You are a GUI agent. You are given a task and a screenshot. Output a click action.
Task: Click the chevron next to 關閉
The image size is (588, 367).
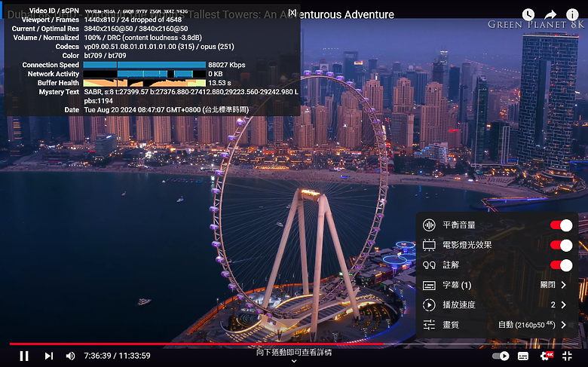(564, 285)
